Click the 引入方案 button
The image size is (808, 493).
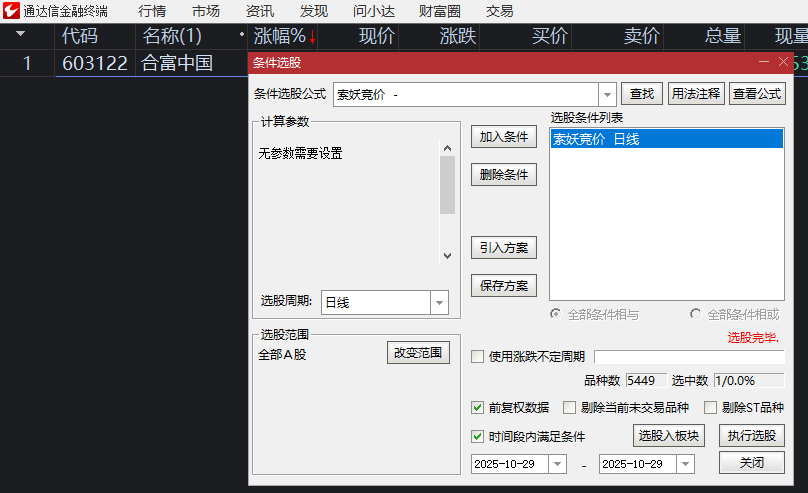[x=503, y=248]
